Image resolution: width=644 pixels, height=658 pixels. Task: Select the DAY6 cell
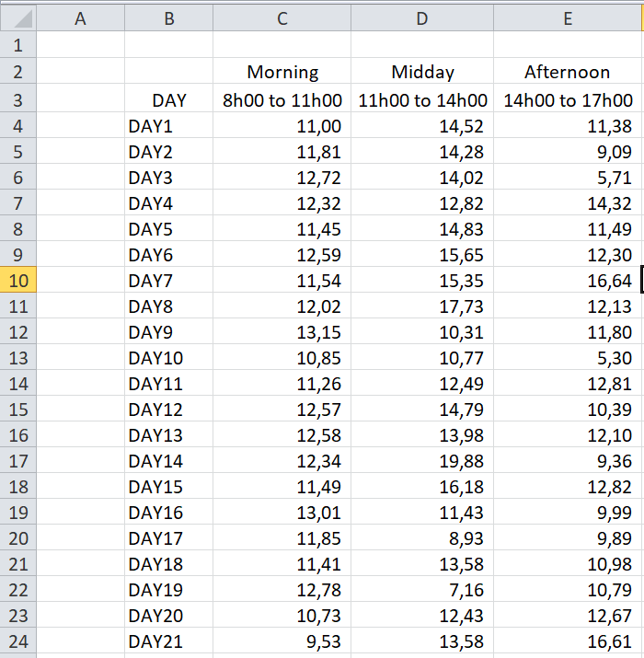pyautogui.click(x=168, y=254)
